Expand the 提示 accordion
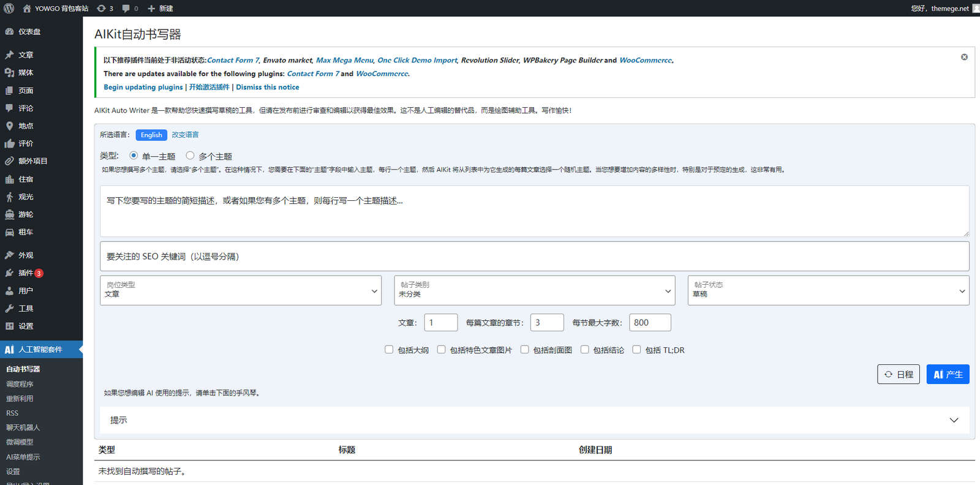The height and width of the screenshot is (485, 980). pyautogui.click(x=534, y=420)
